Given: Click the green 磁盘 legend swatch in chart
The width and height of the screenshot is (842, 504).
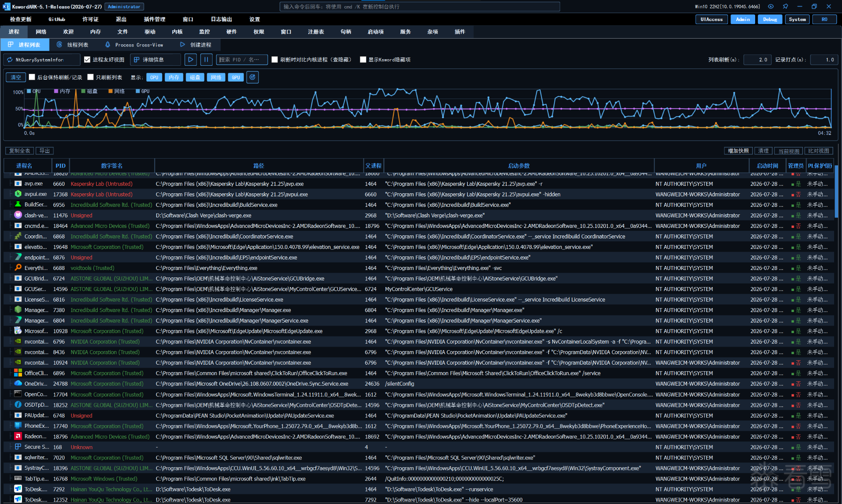Looking at the screenshot, I should pyautogui.click(x=83, y=92).
